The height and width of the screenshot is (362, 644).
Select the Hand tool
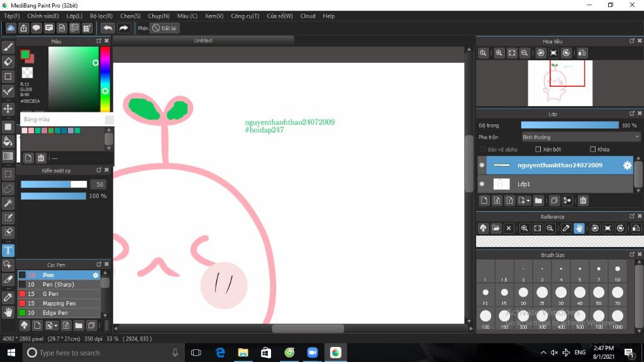click(8, 312)
